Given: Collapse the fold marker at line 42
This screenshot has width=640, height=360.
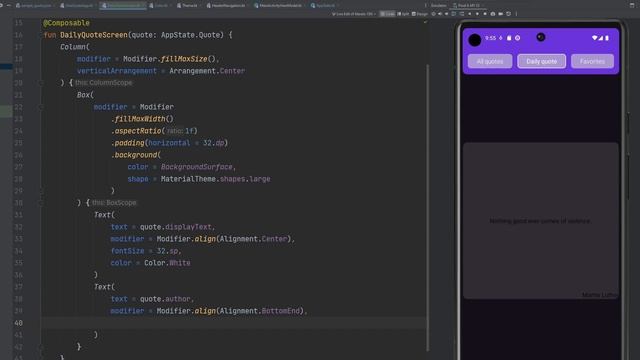Looking at the screenshot, I should point(41,347).
